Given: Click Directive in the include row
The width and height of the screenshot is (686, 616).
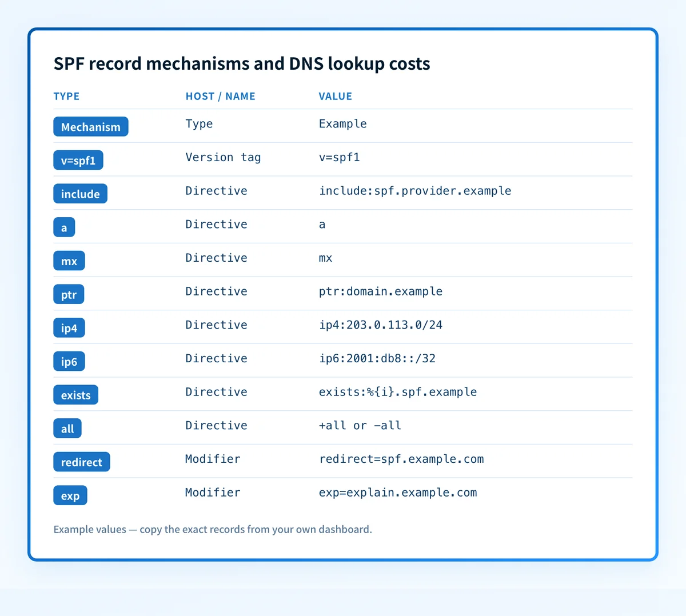Looking at the screenshot, I should point(216,191).
